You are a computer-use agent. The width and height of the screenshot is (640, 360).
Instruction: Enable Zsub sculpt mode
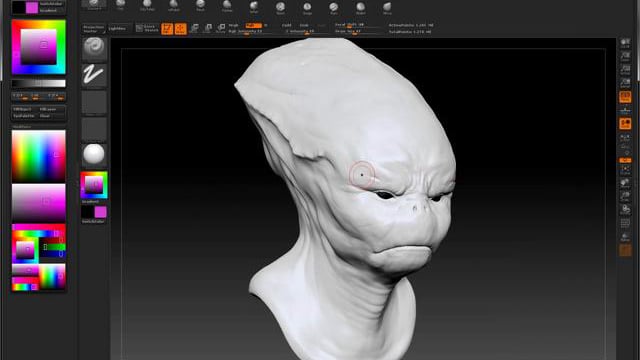304,25
